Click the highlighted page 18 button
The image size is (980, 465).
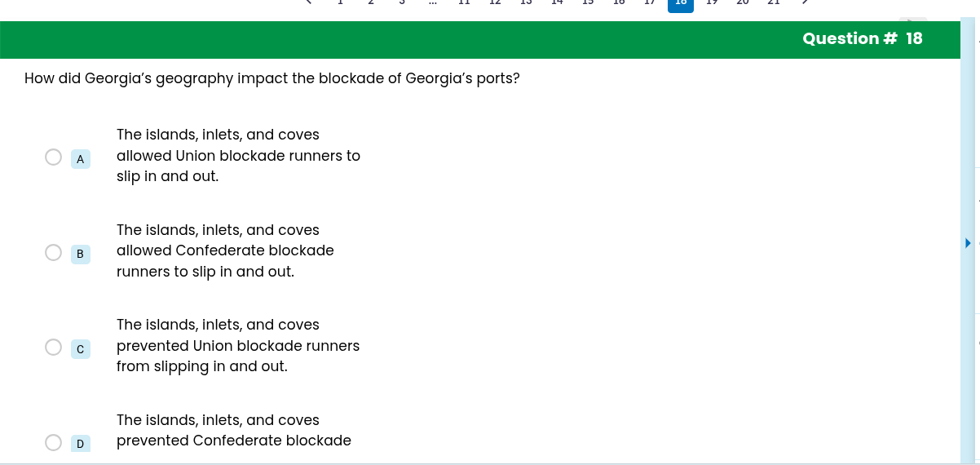[x=681, y=5]
